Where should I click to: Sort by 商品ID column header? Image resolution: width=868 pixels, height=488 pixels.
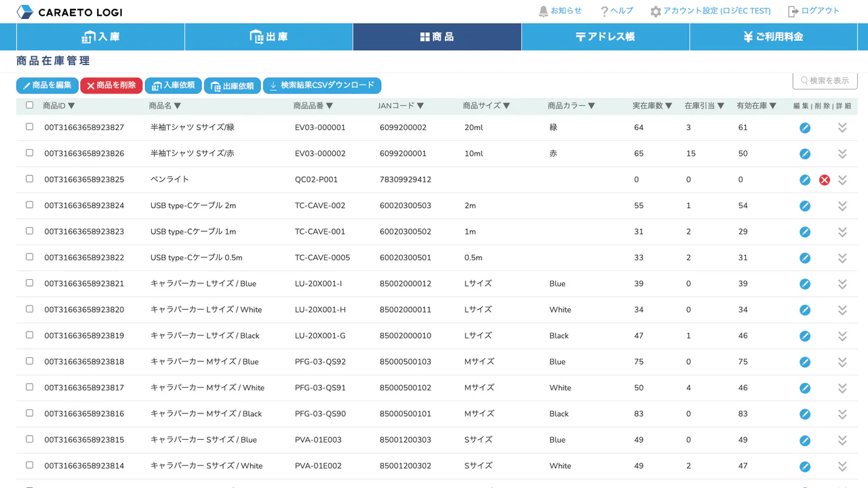pos(59,106)
